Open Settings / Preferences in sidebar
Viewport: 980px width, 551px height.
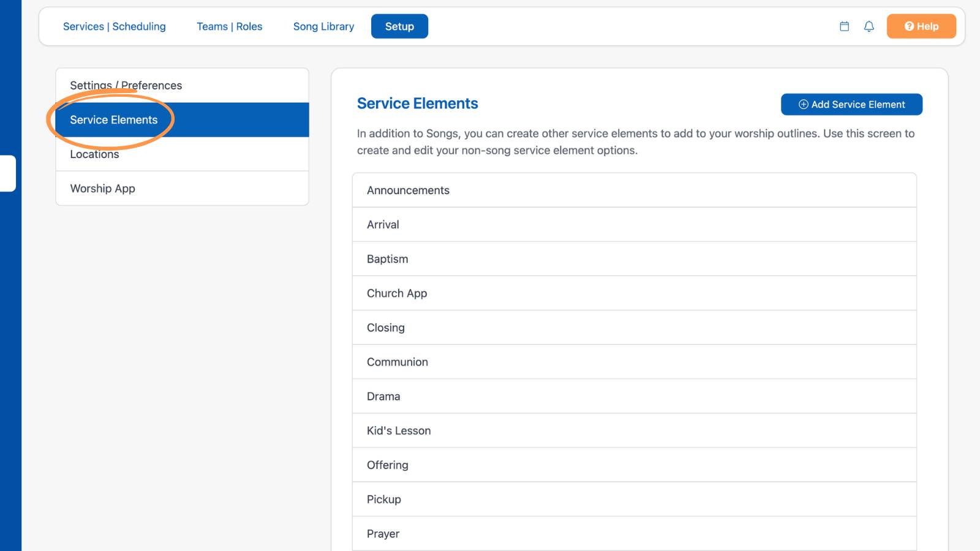click(x=182, y=85)
